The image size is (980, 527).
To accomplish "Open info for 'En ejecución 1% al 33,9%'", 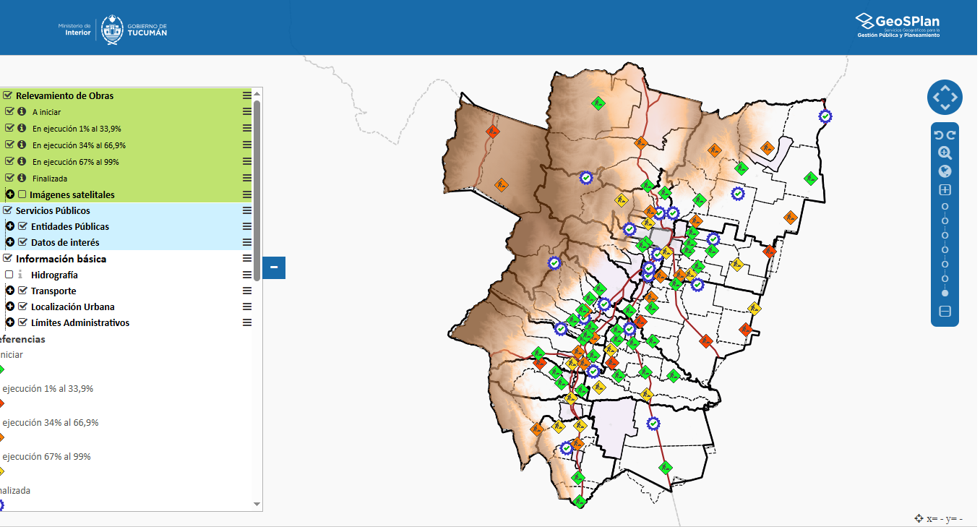I will (22, 128).
